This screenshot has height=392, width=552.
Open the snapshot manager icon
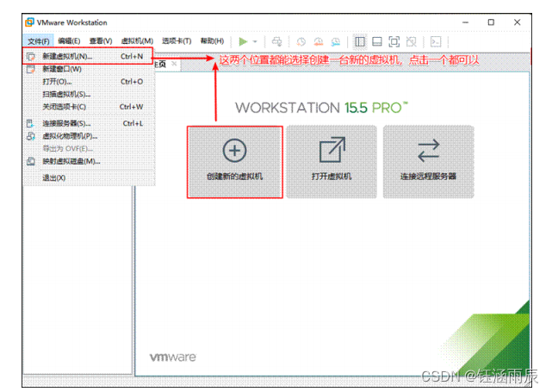pos(336,42)
